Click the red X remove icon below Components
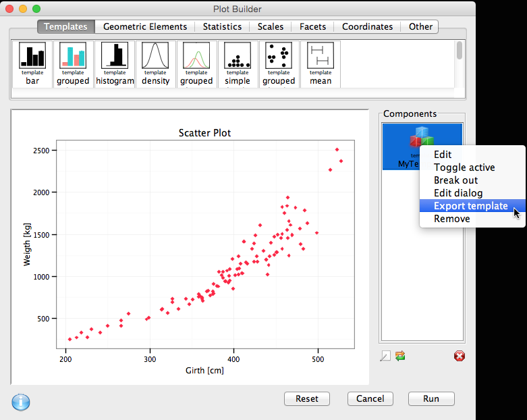 (x=459, y=356)
